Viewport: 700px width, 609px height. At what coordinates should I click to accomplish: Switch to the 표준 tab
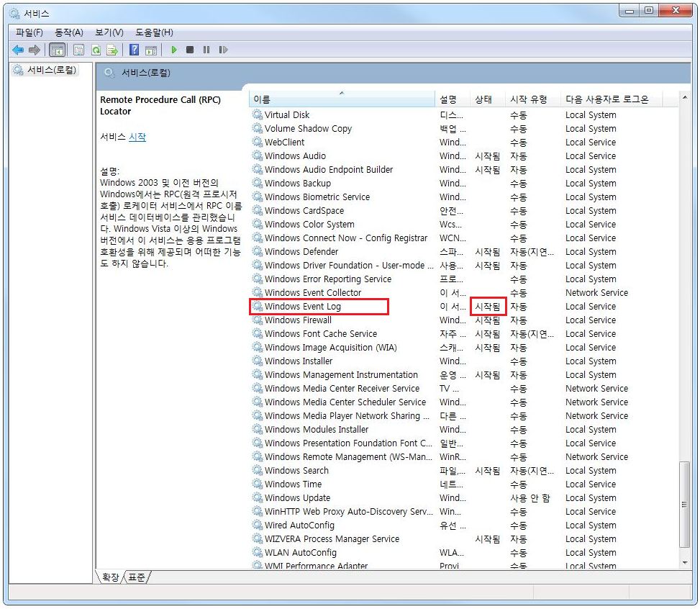(x=137, y=577)
